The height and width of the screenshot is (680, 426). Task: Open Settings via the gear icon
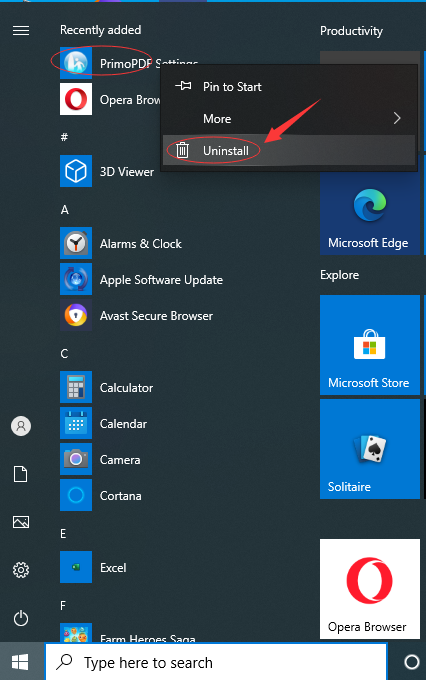21,569
